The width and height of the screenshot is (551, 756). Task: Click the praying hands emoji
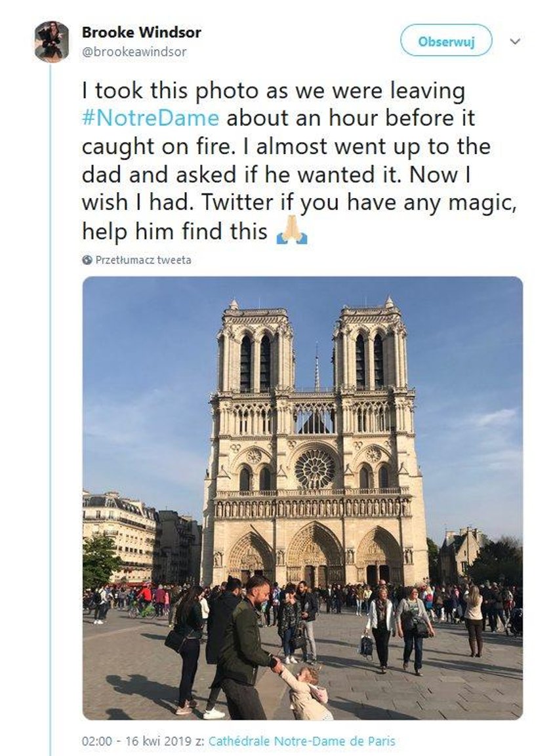(291, 230)
